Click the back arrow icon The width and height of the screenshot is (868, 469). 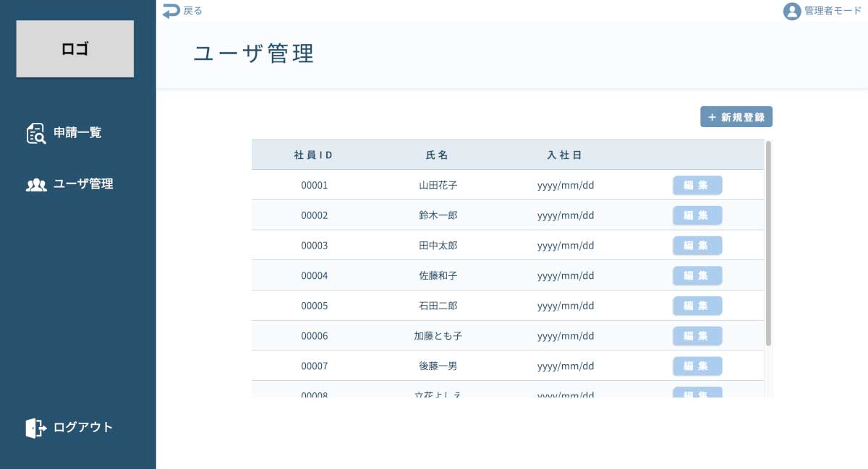pos(171,11)
